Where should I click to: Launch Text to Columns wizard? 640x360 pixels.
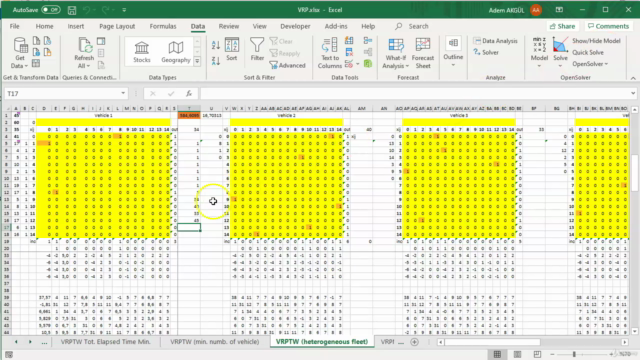pos(330,53)
